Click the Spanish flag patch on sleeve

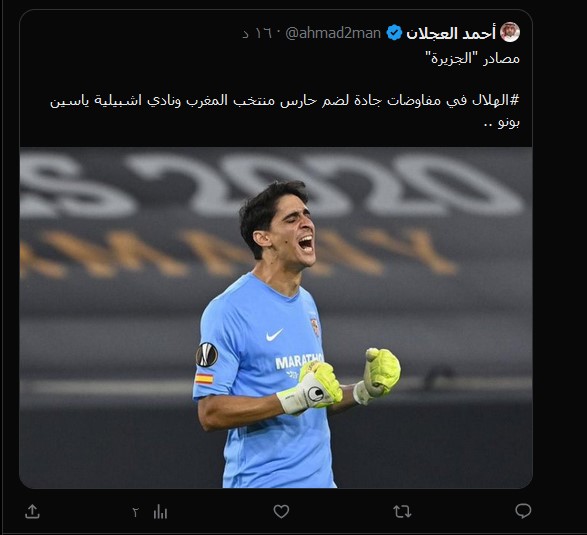coord(204,379)
